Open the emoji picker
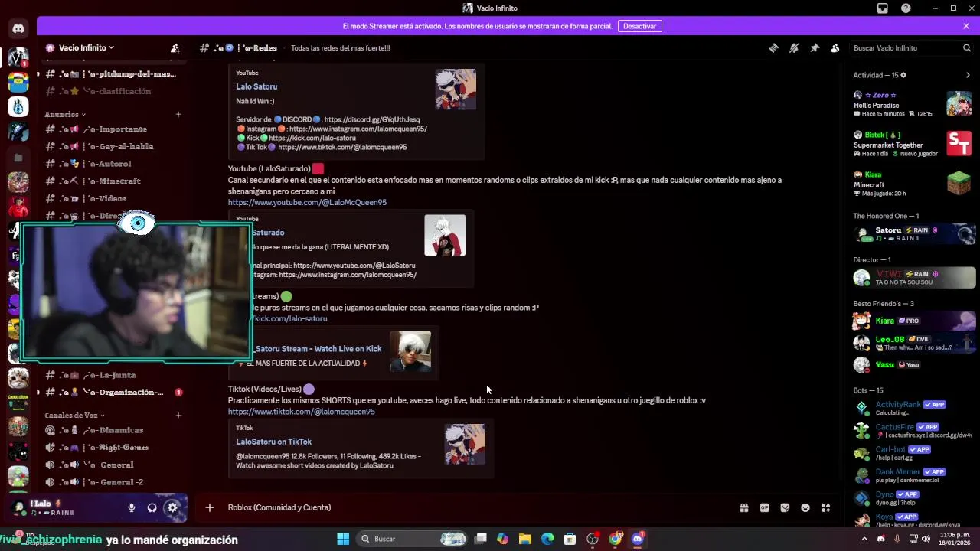The height and width of the screenshot is (551, 980). (805, 507)
